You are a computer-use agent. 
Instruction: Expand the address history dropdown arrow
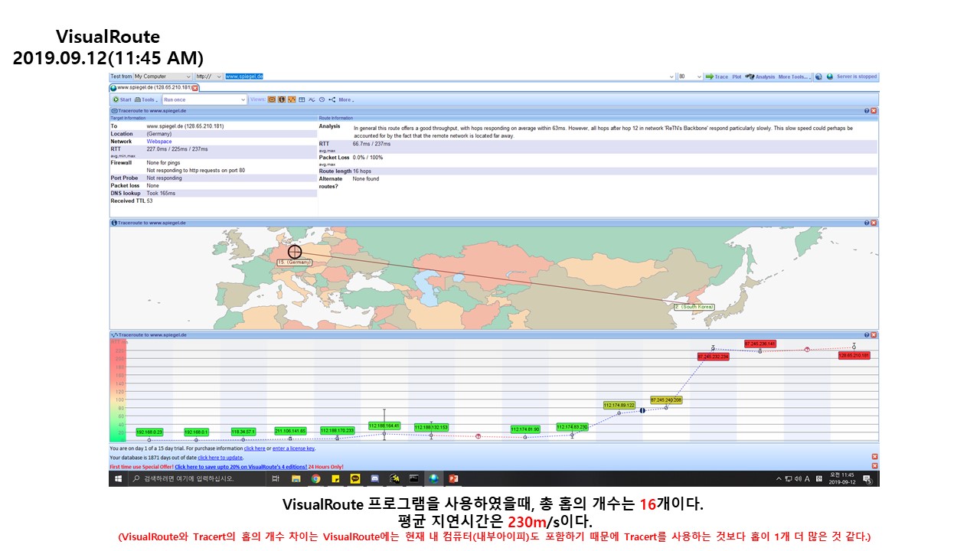coord(671,77)
